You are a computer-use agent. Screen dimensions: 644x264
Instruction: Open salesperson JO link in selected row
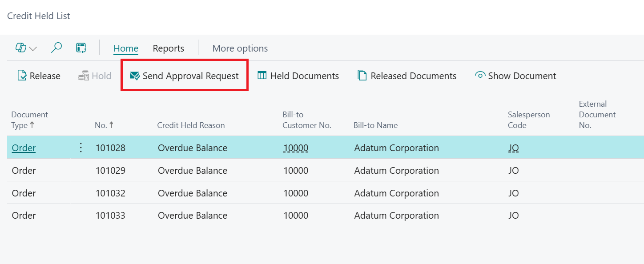[x=514, y=148]
